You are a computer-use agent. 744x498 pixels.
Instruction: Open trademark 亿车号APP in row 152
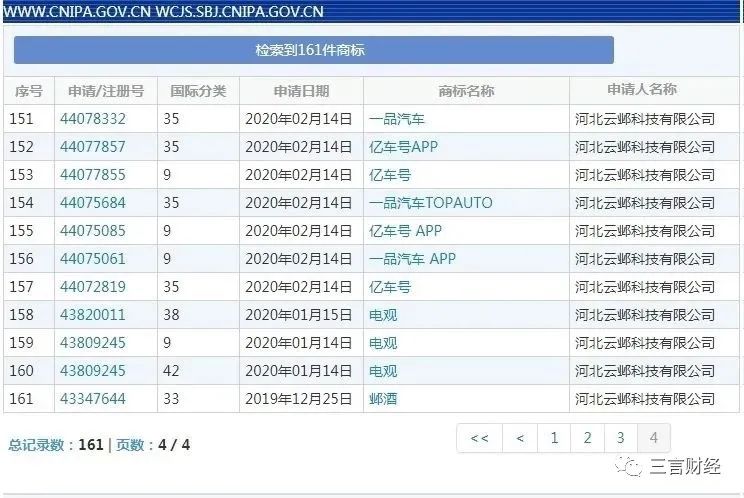point(403,147)
